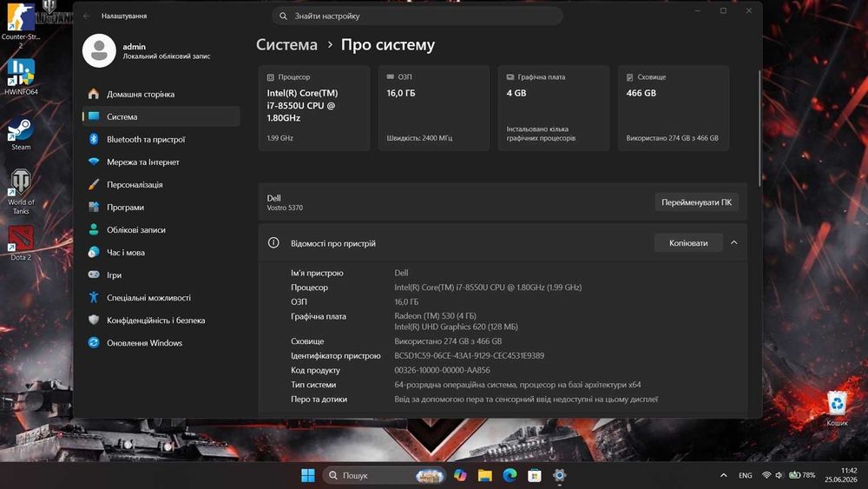
Task: Click the taskbar Пошук search box
Action: 385,475
